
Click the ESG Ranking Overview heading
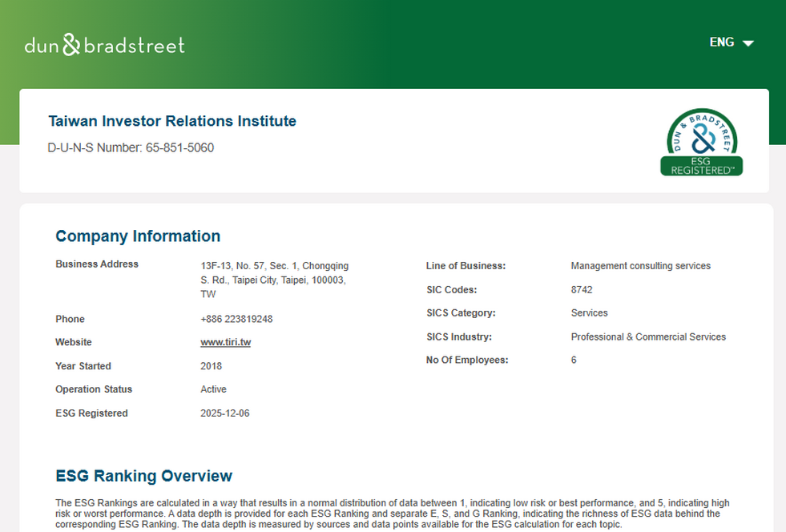144,476
